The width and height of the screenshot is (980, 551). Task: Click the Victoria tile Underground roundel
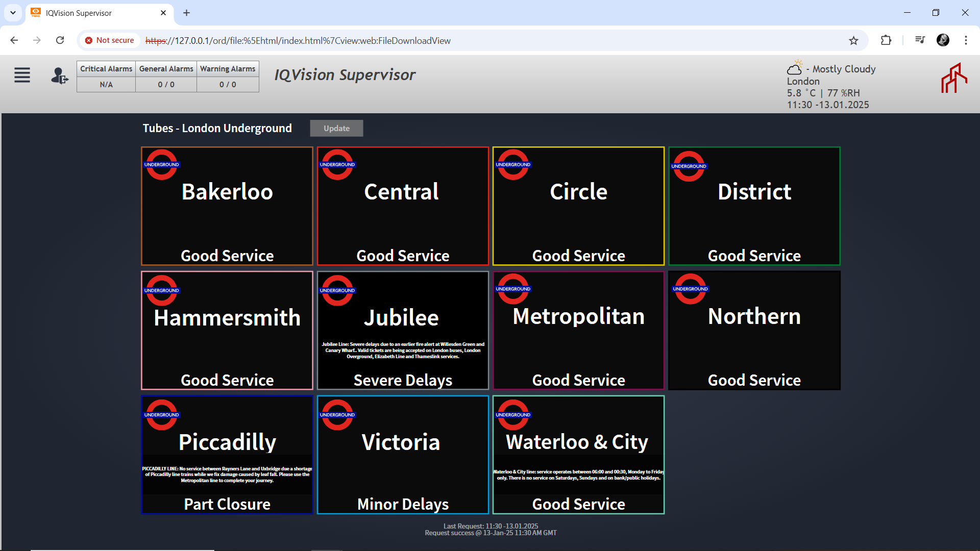point(337,415)
